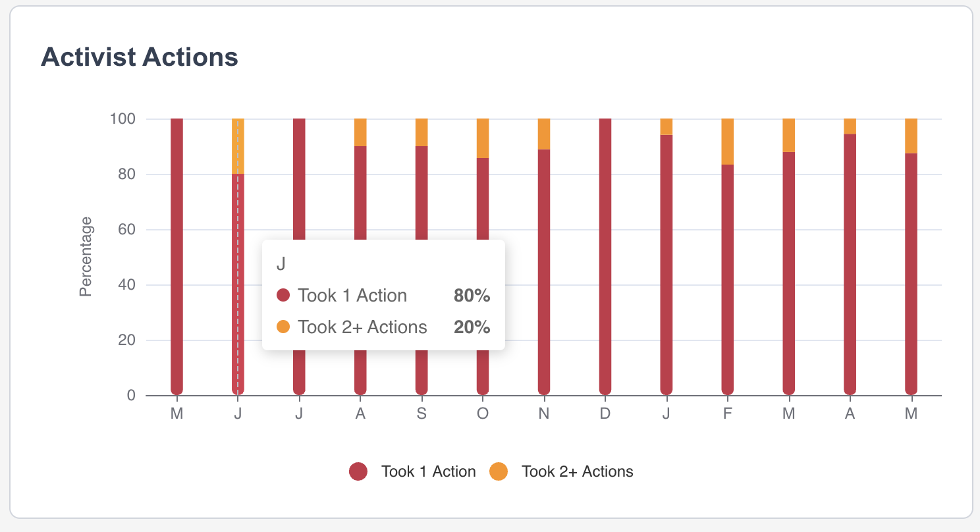This screenshot has width=980, height=532.
Task: Click the 20% value in the tooltip
Action: click(472, 327)
